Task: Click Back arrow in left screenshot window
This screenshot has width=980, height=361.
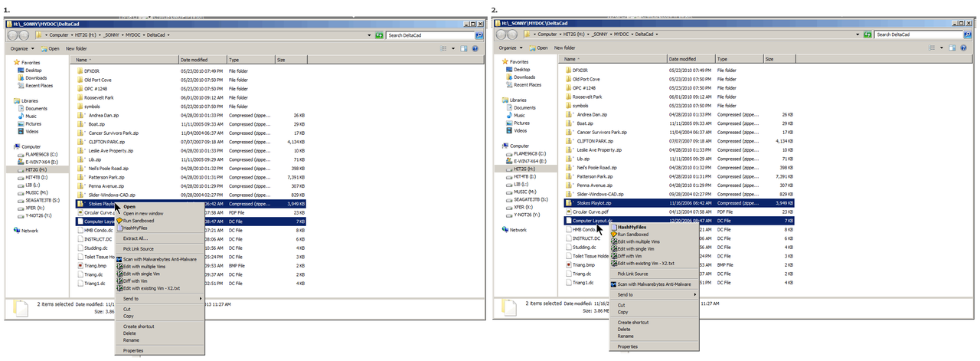Action: coord(13,34)
